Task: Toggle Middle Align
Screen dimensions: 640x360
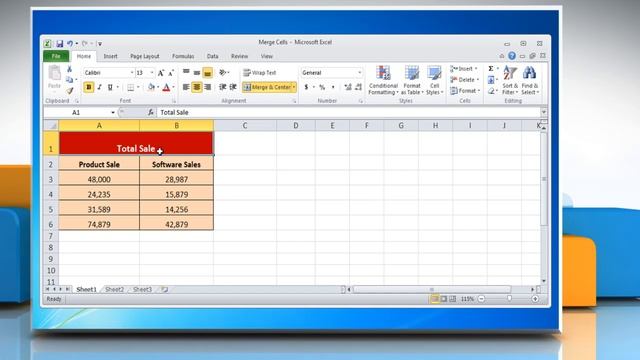Action: pos(197,73)
